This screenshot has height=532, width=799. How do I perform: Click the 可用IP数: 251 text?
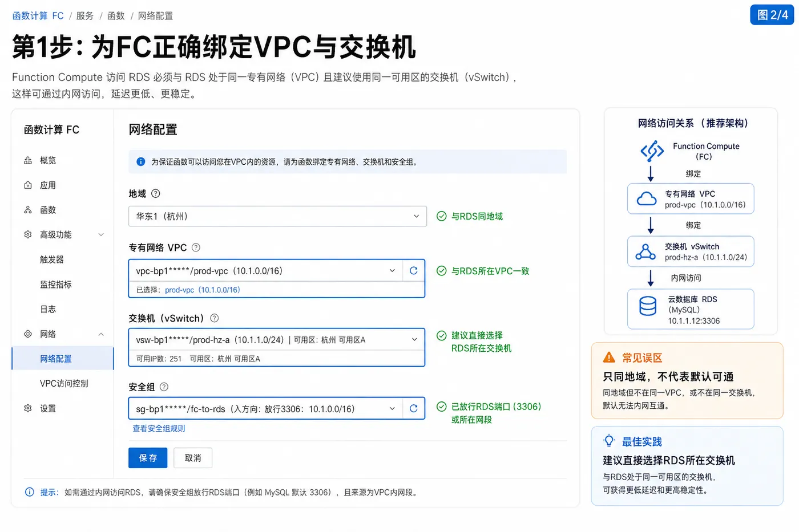159,359
